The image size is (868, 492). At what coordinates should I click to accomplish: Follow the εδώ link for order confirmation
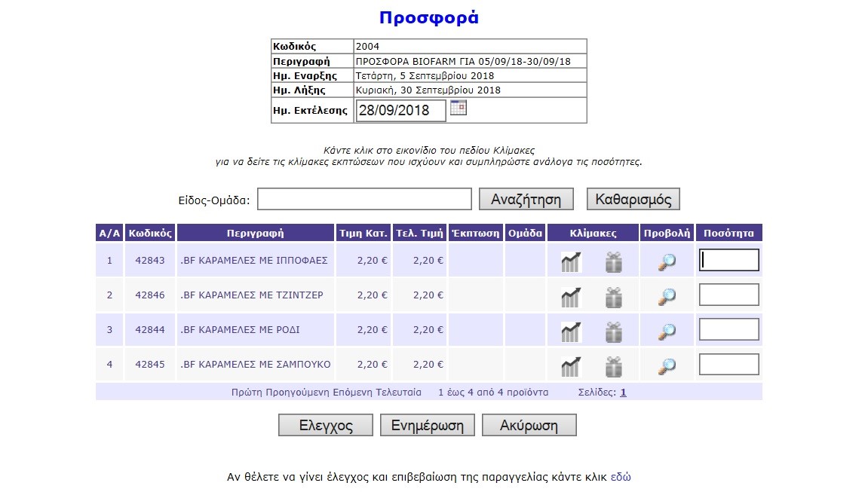point(621,476)
